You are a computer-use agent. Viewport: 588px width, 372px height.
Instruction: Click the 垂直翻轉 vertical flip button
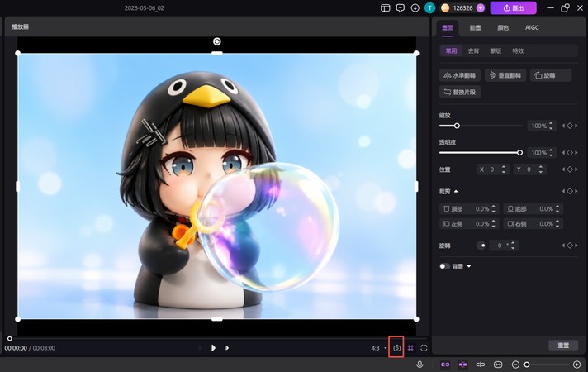click(x=505, y=75)
